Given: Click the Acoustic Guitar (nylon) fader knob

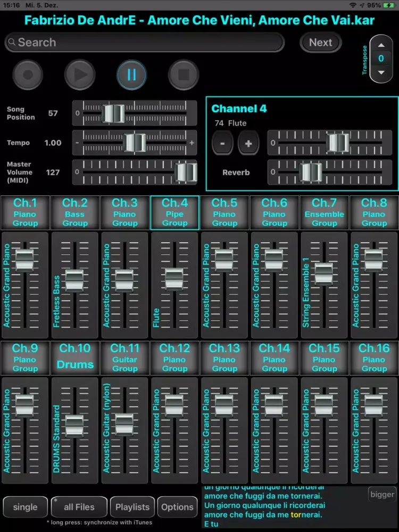Looking at the screenshot, I should click(124, 424).
